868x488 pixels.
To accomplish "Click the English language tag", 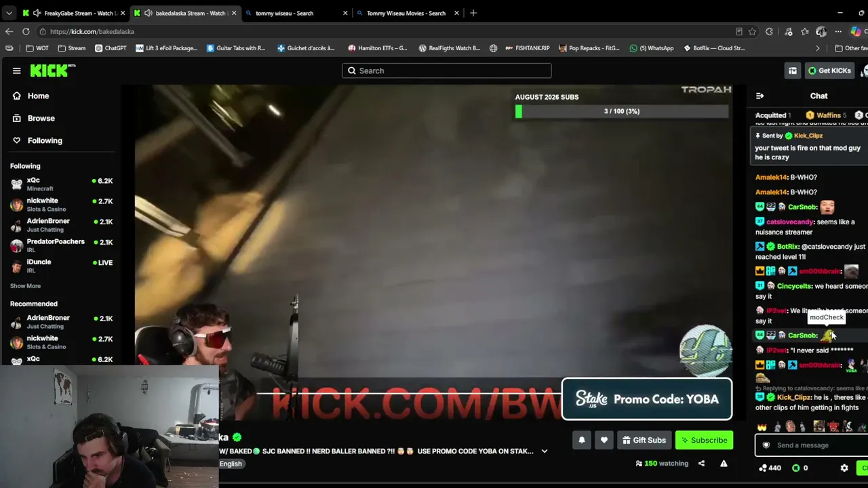I will 231,464.
